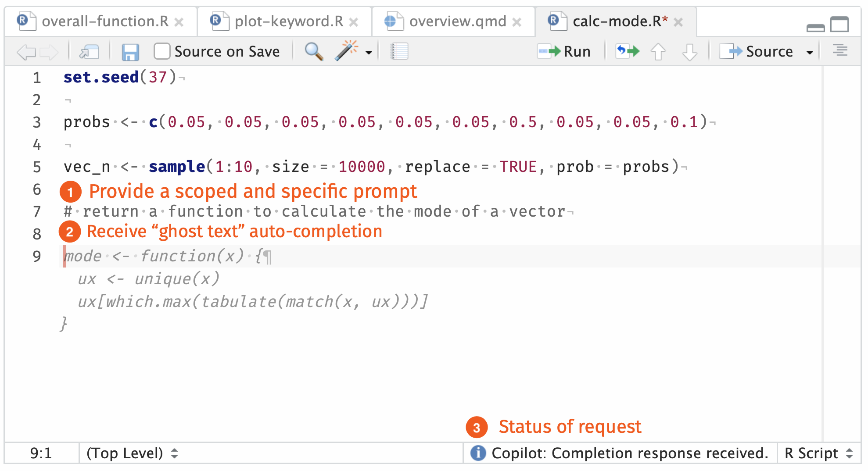The image size is (868, 471).
Task: Re-run the previous code region
Action: tap(627, 51)
